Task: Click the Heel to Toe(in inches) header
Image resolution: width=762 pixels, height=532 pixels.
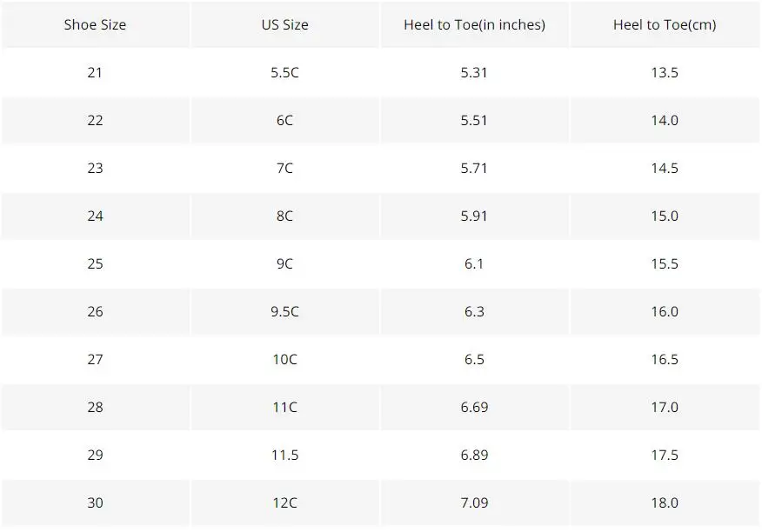Action: point(474,25)
